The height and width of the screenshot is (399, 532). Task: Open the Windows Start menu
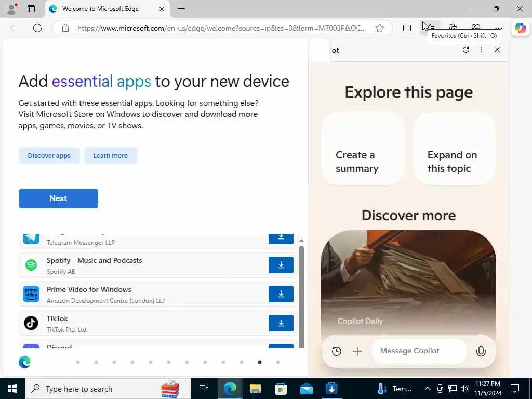[x=12, y=389]
